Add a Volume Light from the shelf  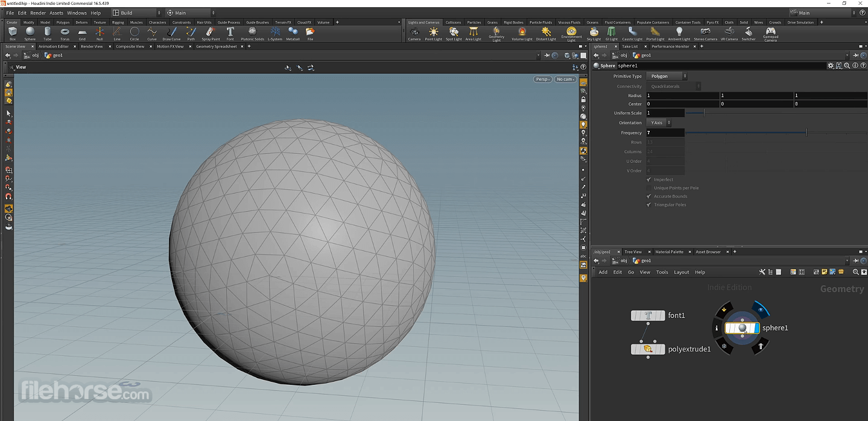click(522, 34)
